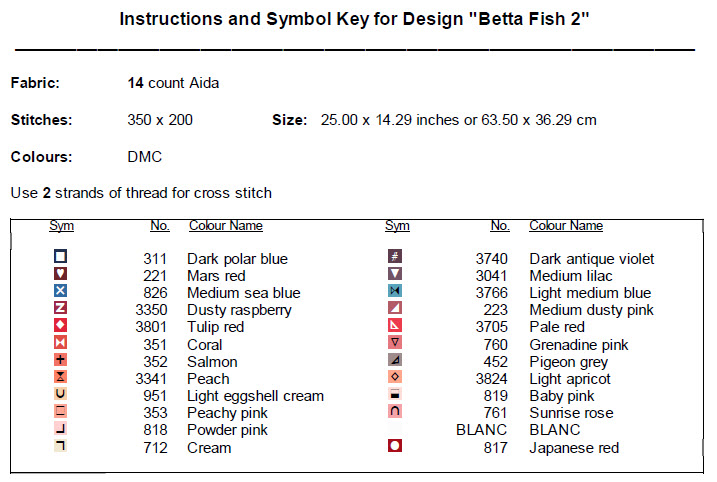717x482 pixels.
Task: Click the Sunrise rose arch symbol
Action: 395,411
